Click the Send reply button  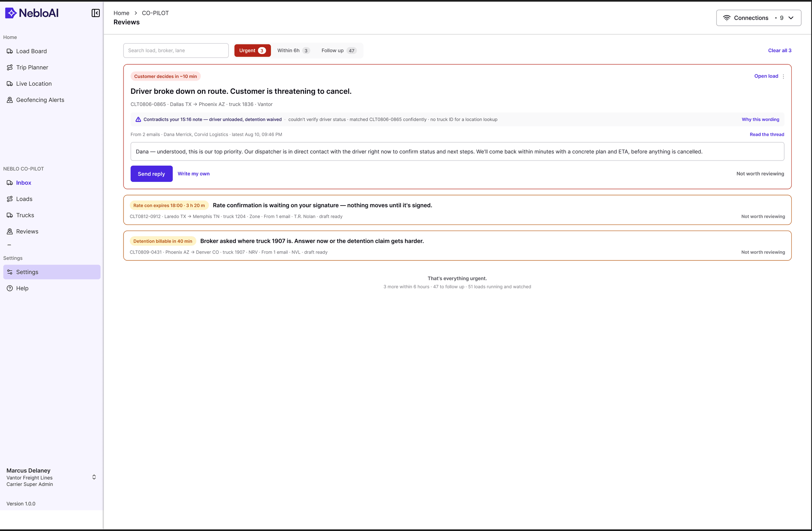(152, 174)
